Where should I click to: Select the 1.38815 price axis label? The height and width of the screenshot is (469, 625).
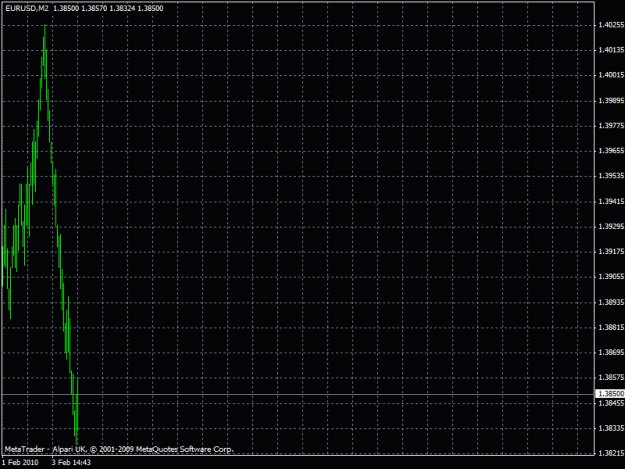point(611,328)
